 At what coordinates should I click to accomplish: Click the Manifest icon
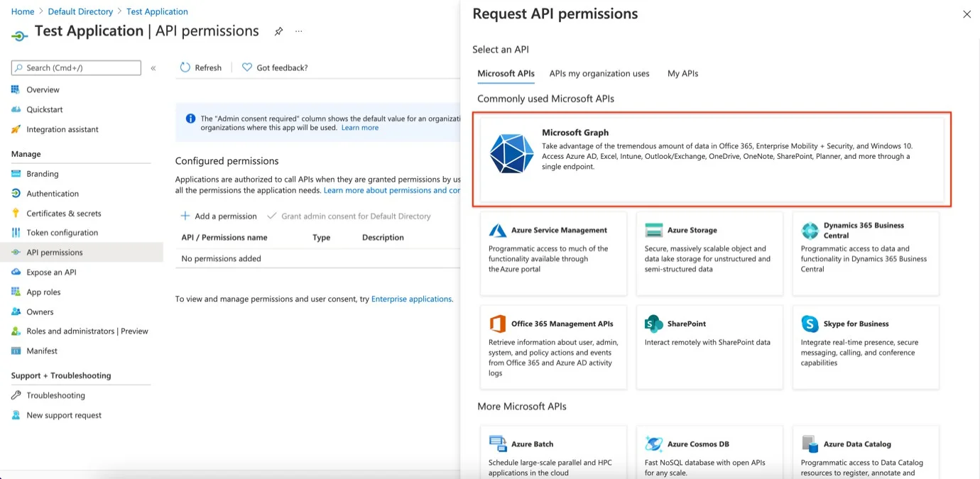coord(16,351)
